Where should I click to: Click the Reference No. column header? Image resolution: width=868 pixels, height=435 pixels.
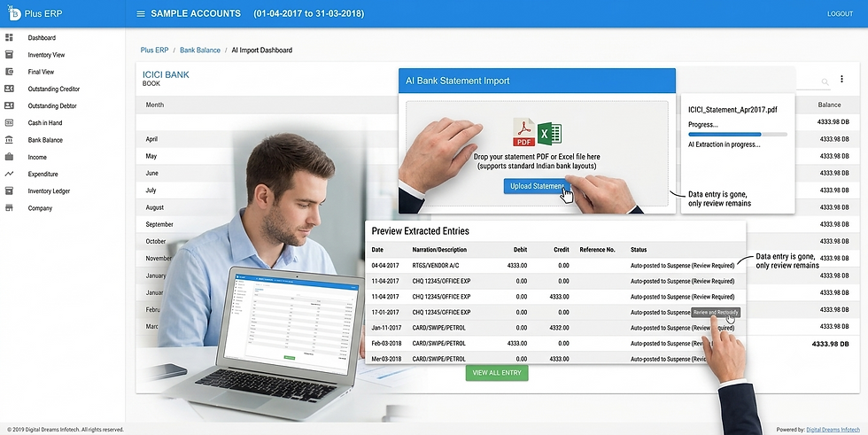coord(597,250)
